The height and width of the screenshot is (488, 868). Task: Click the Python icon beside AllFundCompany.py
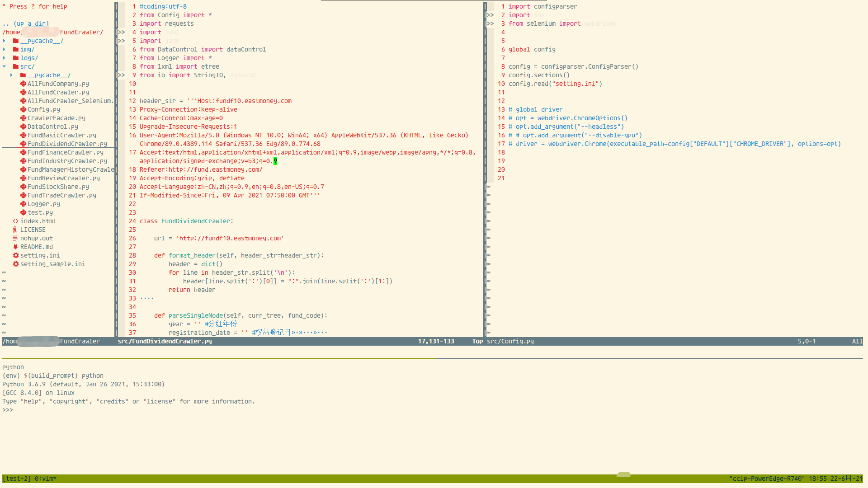23,84
